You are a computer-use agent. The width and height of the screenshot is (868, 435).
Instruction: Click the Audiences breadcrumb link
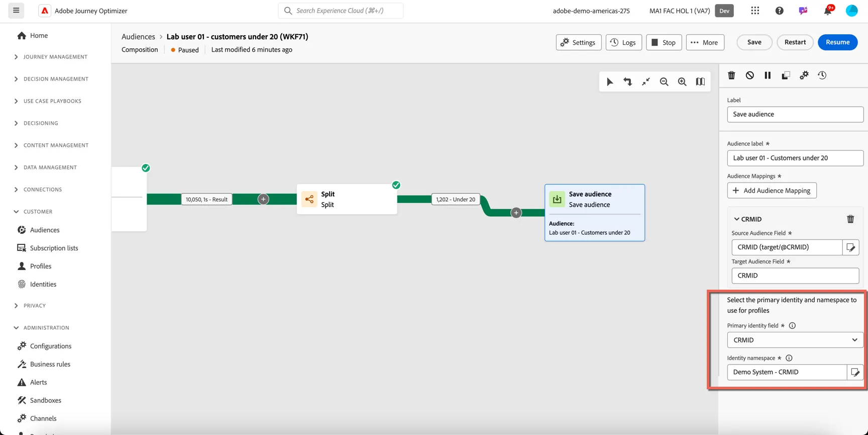pos(138,37)
